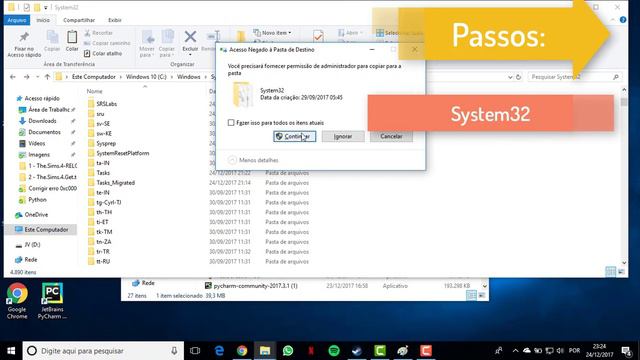Click the Cancelar button
Viewport: 640px width, 360px height.
click(391, 136)
